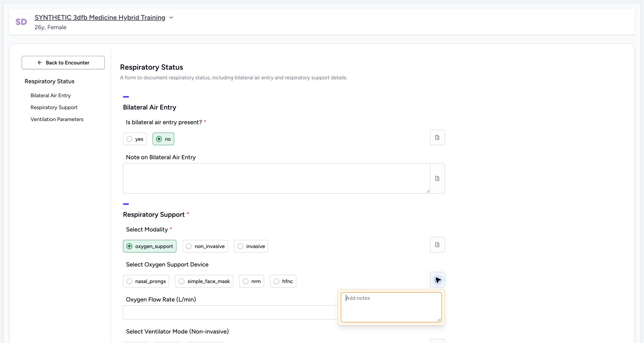Click 'Select Oxygen Support Device' label
The height and width of the screenshot is (343, 644).
167,264
